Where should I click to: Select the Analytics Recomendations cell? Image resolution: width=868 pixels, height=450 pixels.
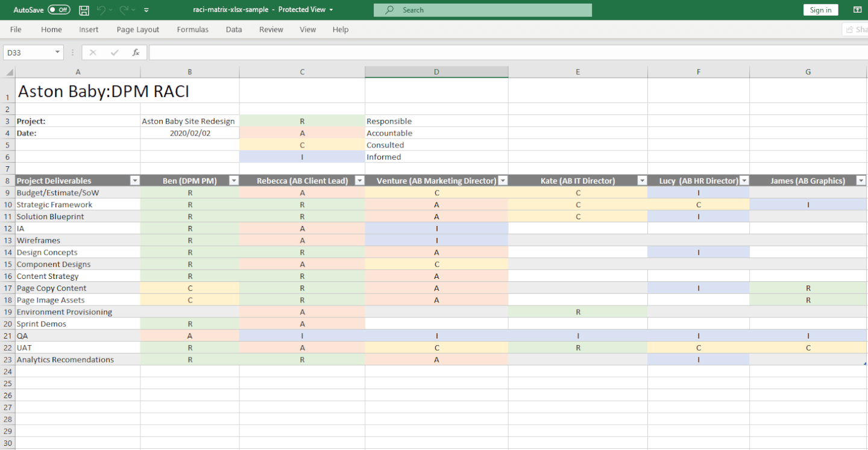(78, 360)
